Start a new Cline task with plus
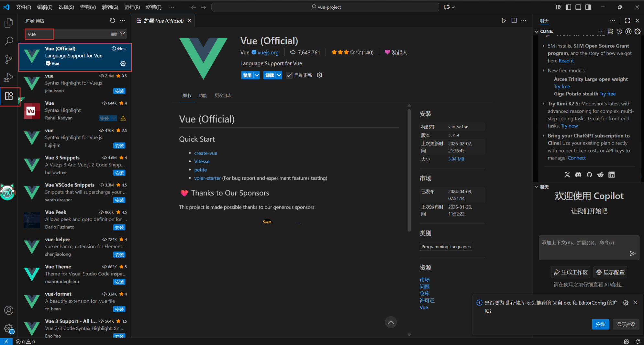This screenshot has height=345, width=644. tap(601, 31)
